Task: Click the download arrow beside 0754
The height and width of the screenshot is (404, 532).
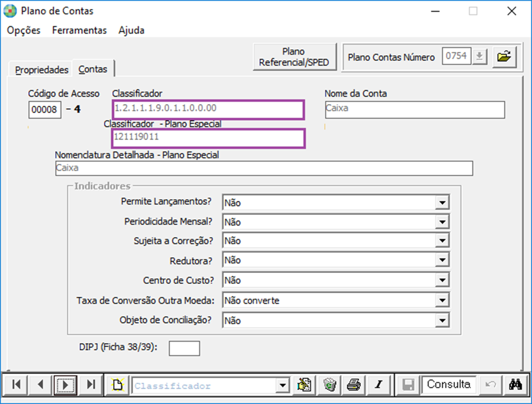Action: pos(479,56)
